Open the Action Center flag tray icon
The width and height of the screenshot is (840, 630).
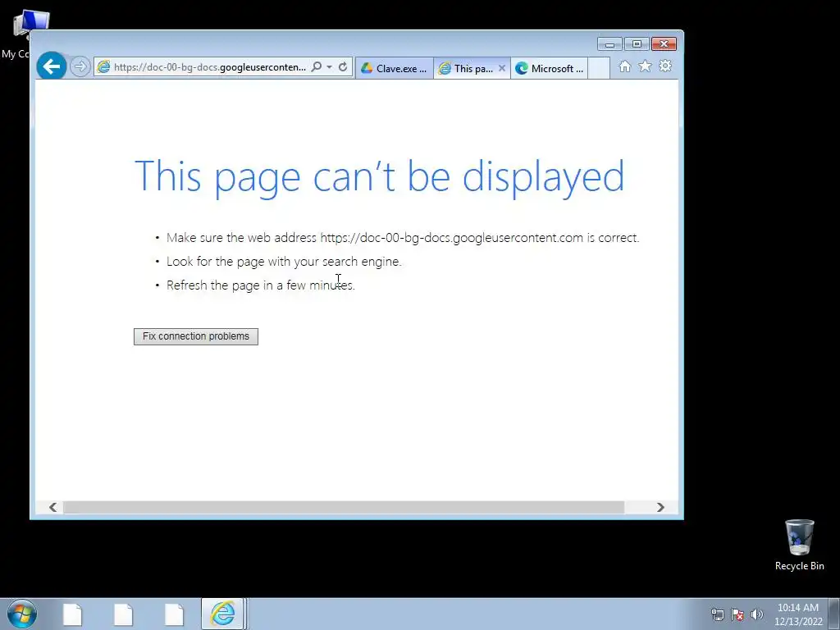coord(737,614)
